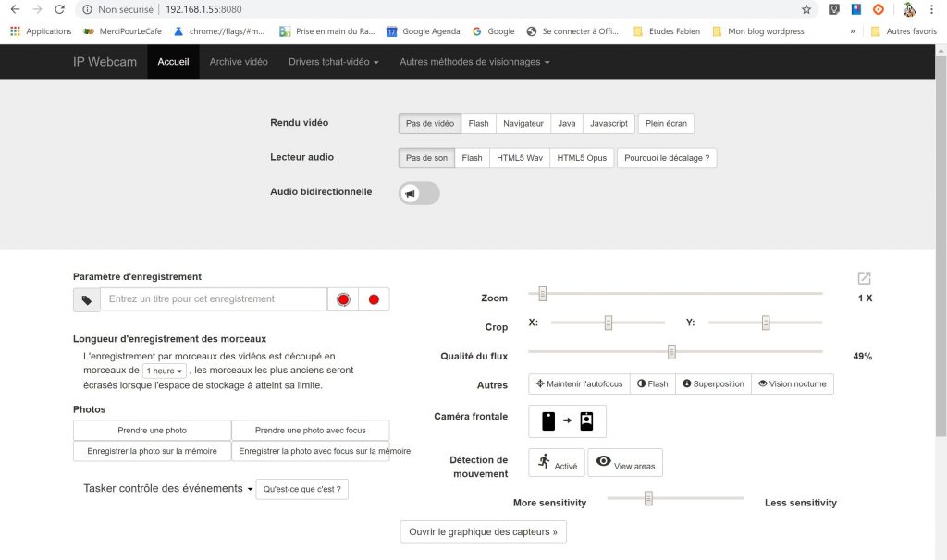
Task: Click the tag icon beside recording title
Action: tap(87, 299)
